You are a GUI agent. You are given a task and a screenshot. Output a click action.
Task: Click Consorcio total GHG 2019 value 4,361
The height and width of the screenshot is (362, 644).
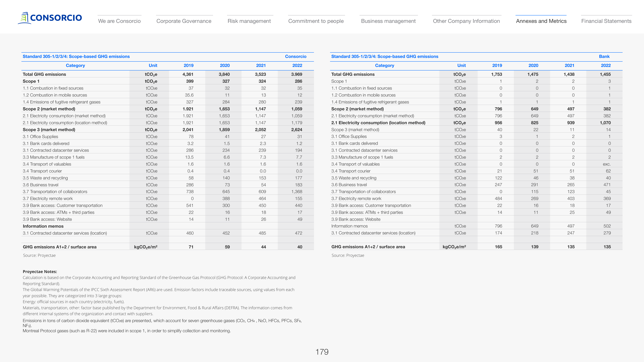click(188, 74)
